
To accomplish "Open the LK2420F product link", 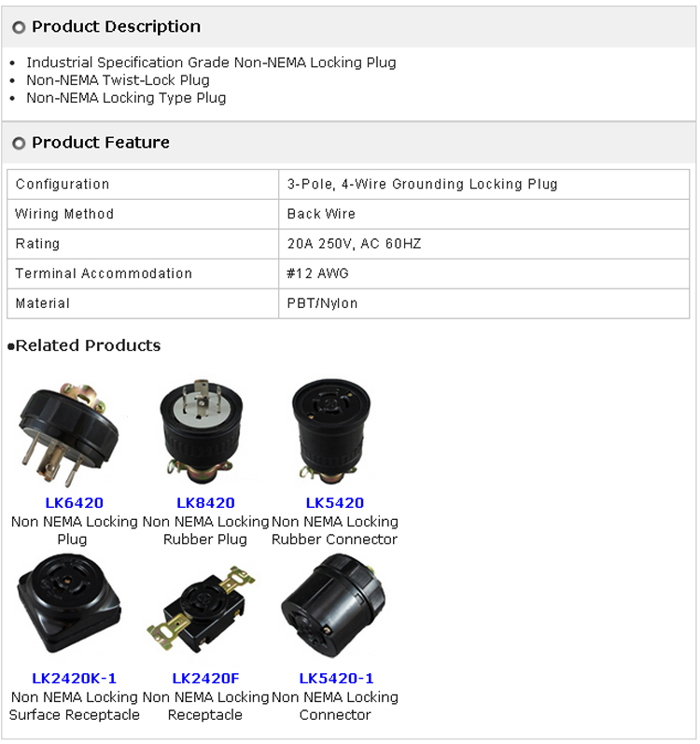I will point(205,678).
